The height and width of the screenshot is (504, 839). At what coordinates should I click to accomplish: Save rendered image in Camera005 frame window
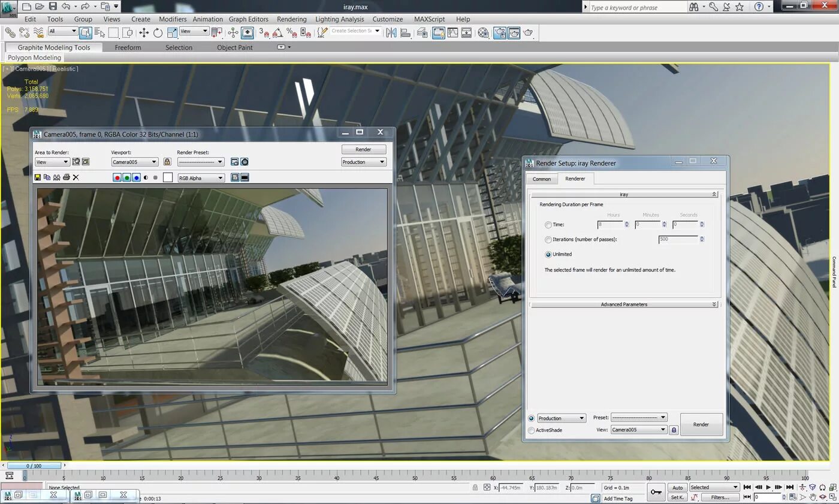point(38,177)
